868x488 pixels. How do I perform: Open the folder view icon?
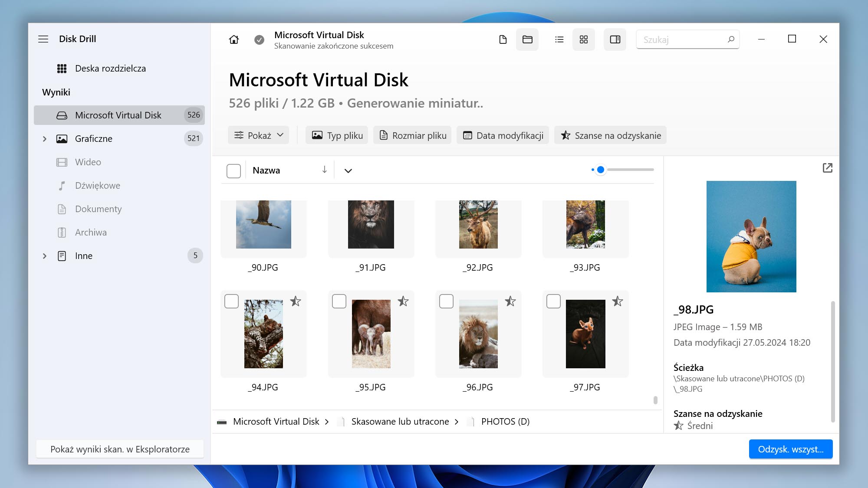pyautogui.click(x=527, y=39)
